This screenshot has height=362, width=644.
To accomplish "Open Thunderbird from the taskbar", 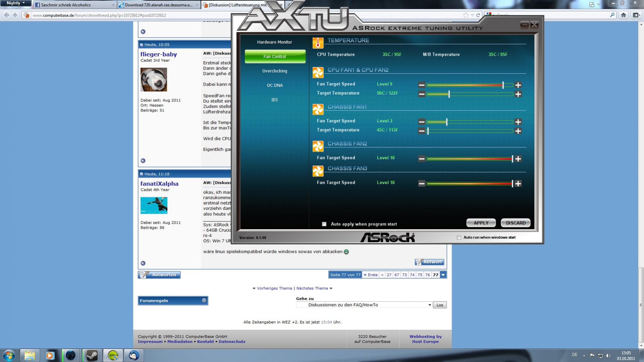I will point(134,355).
